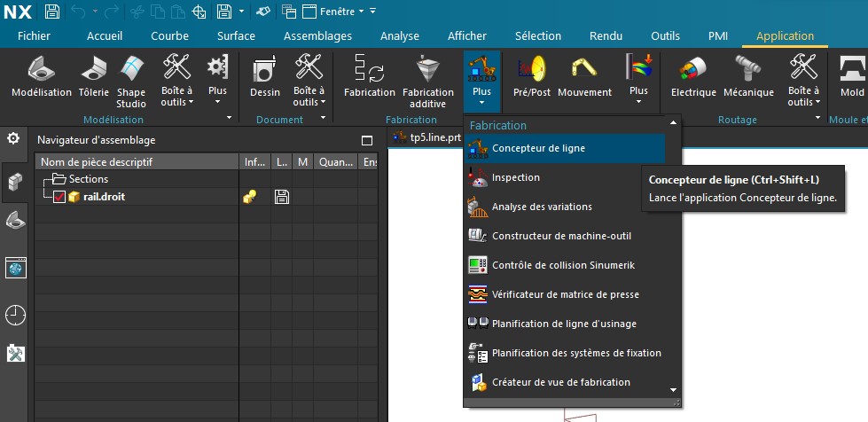Maximize the Navigateur d'assemblage panel
The image size is (868, 422).
(366, 141)
